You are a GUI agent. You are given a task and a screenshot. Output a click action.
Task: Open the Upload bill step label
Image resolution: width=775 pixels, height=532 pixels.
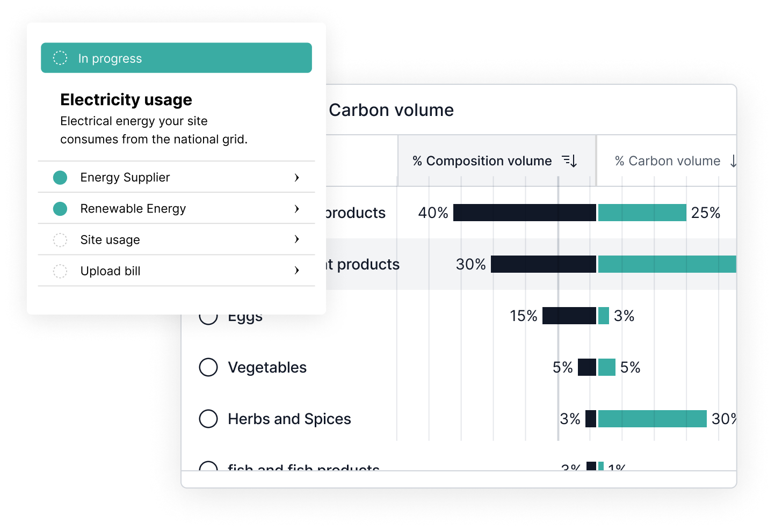click(x=110, y=271)
